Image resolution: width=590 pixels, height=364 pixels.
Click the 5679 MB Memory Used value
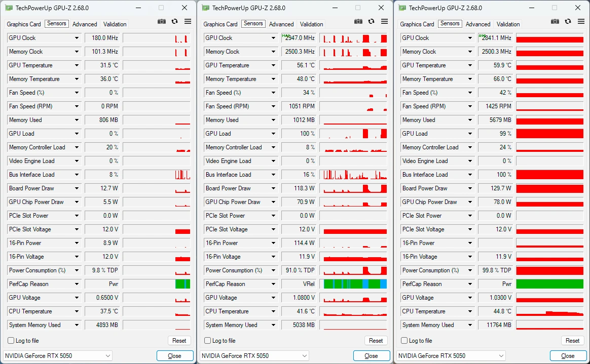(495, 120)
